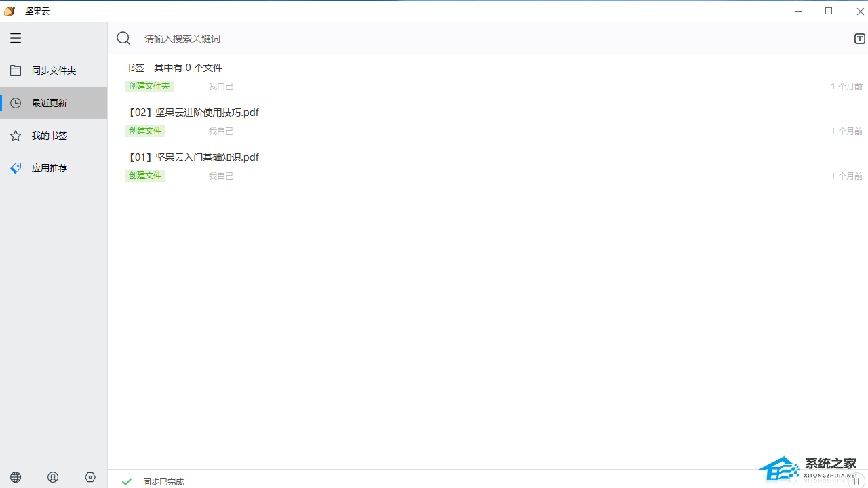This screenshot has height=488, width=868.
Task: Open the settings gear icon at sidebar bottom
Action: (x=90, y=477)
